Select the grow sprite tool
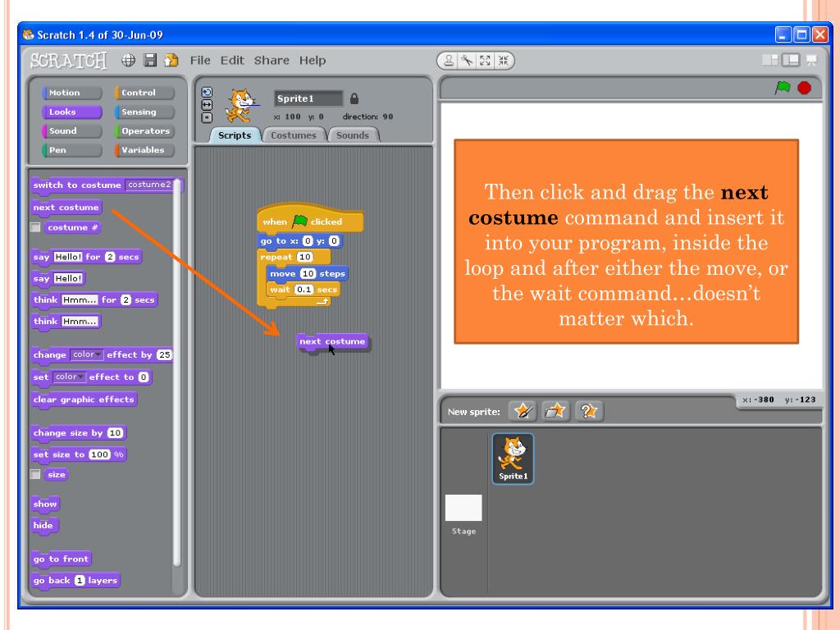The image size is (840, 630). coord(485,61)
